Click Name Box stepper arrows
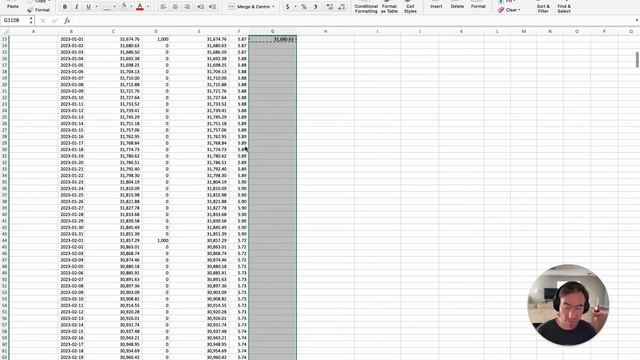The width and height of the screenshot is (640, 360). point(31,20)
